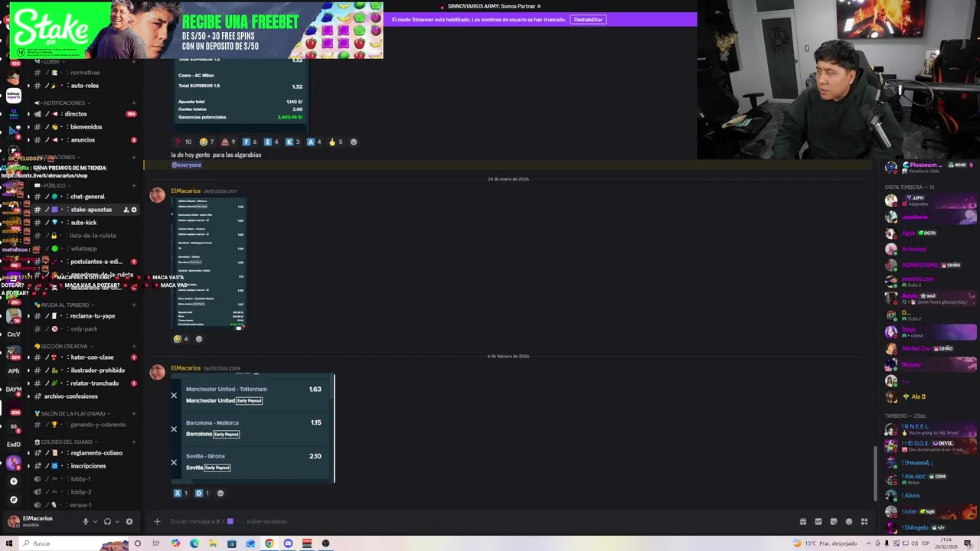Collapse the SALÓN DE LA FLA? (FAMA) category
The height and width of the screenshot is (551, 980).
[72, 414]
